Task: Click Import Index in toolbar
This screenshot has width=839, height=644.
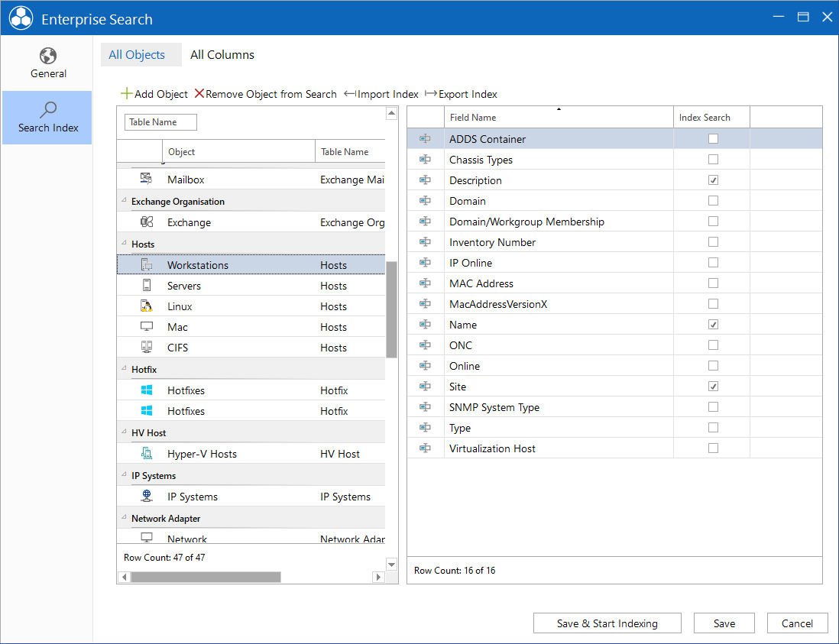Action: 381,94
